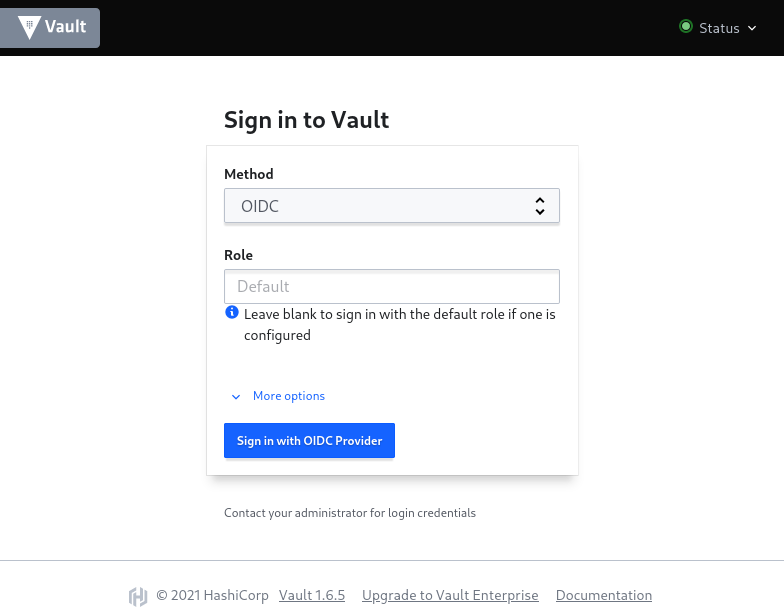Image resolution: width=784 pixels, height=609 pixels.
Task: Click the Sign in with OIDC Provider button
Action: click(x=309, y=440)
